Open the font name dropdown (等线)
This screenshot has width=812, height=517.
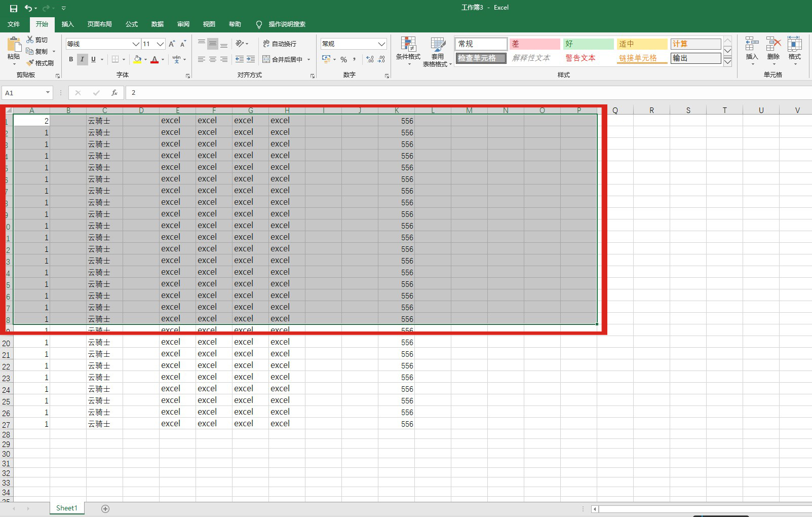point(136,44)
